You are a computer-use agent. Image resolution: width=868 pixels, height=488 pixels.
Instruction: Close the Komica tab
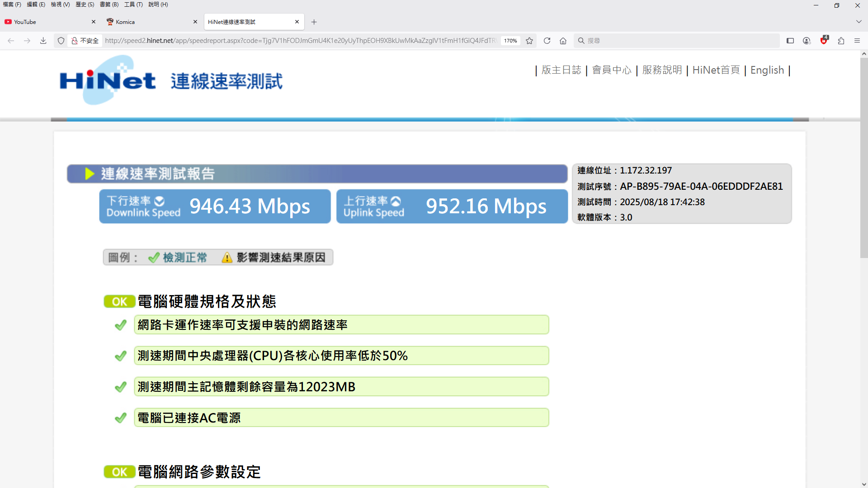(x=195, y=22)
